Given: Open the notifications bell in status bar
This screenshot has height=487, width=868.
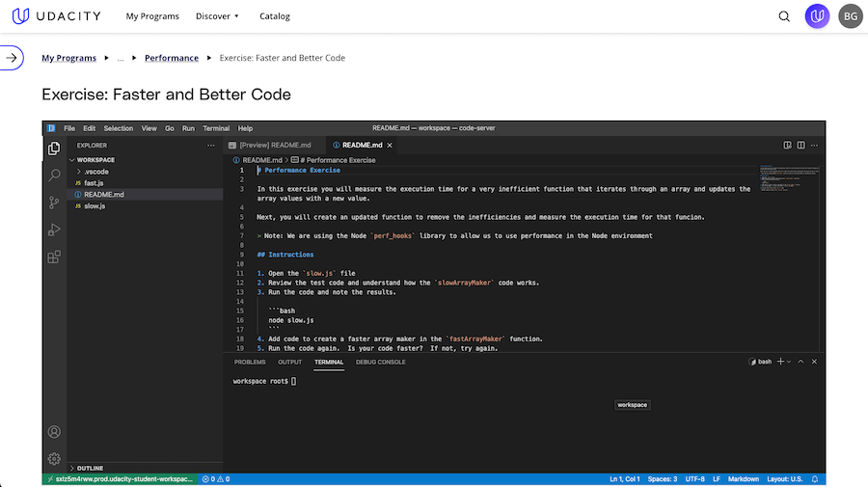Looking at the screenshot, I should click(815, 479).
